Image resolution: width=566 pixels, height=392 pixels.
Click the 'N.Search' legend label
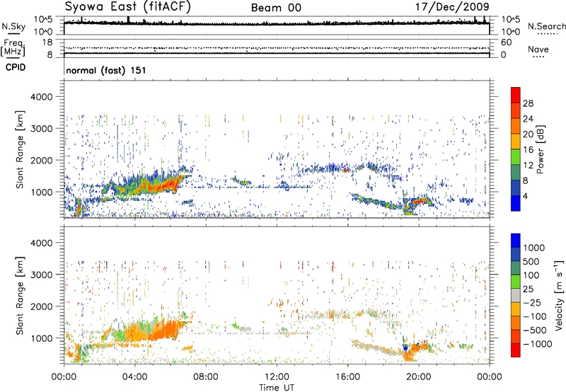click(x=546, y=26)
